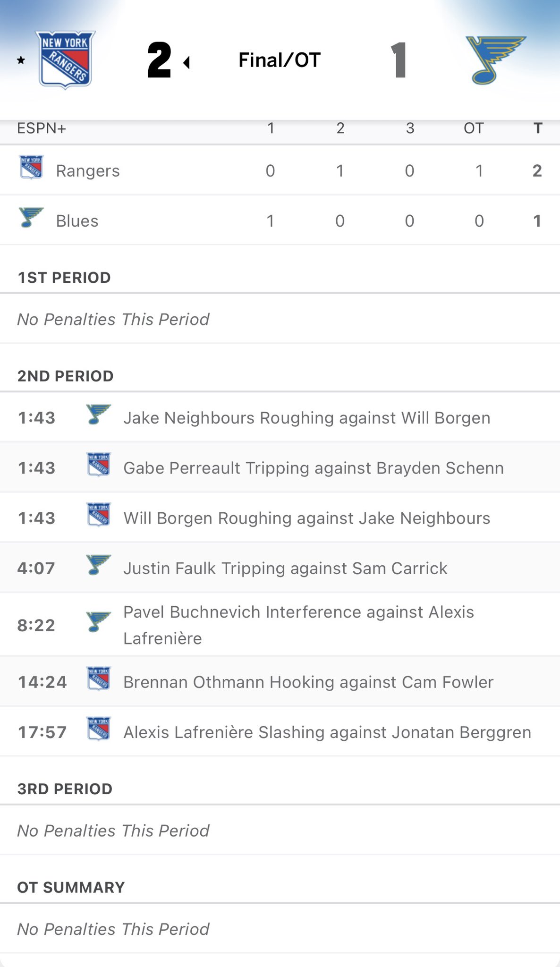Click the ESPN+ broadcast label
This screenshot has width=560, height=967.
[42, 128]
